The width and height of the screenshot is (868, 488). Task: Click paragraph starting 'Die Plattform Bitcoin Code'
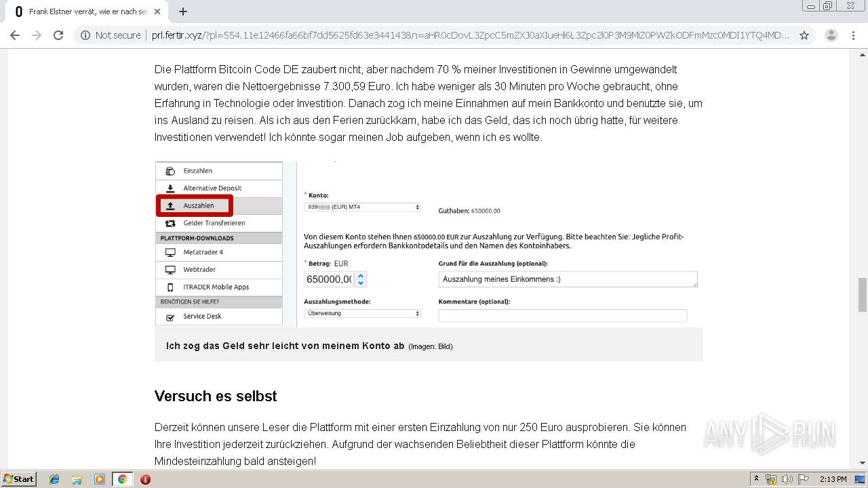coord(429,104)
